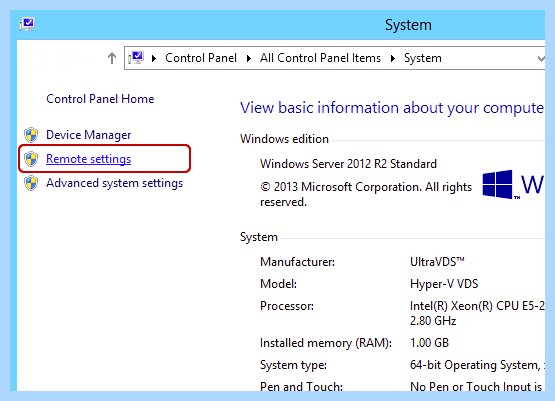Viewport: 555px width, 401px height.
Task: Click the disabled Forward navigation button
Action: tap(67, 58)
